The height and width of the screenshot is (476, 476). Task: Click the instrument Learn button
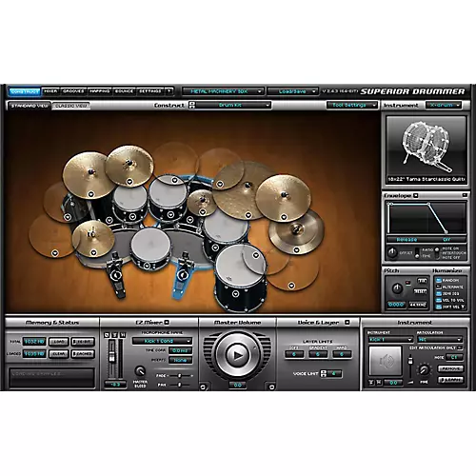click(x=450, y=380)
